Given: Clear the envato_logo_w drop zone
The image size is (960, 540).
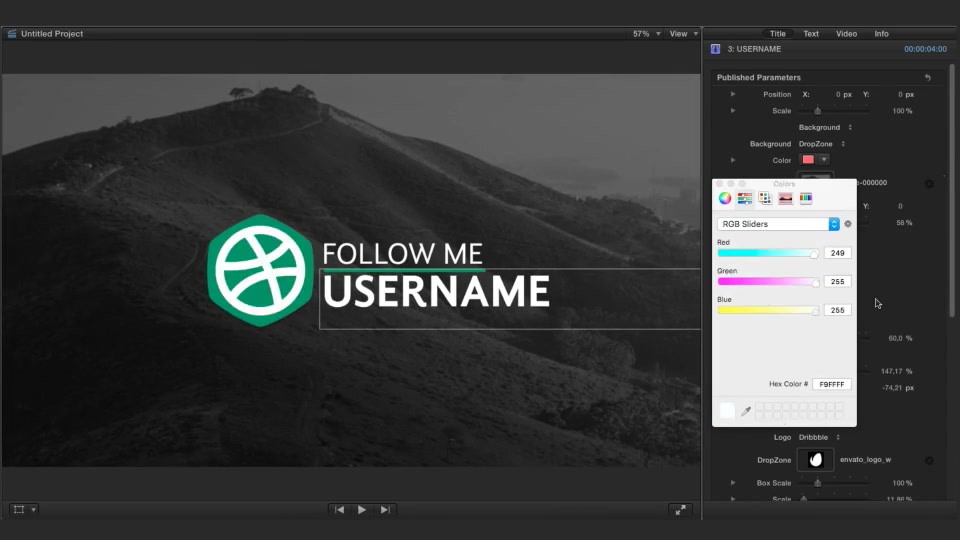Looking at the screenshot, I should [x=929, y=460].
